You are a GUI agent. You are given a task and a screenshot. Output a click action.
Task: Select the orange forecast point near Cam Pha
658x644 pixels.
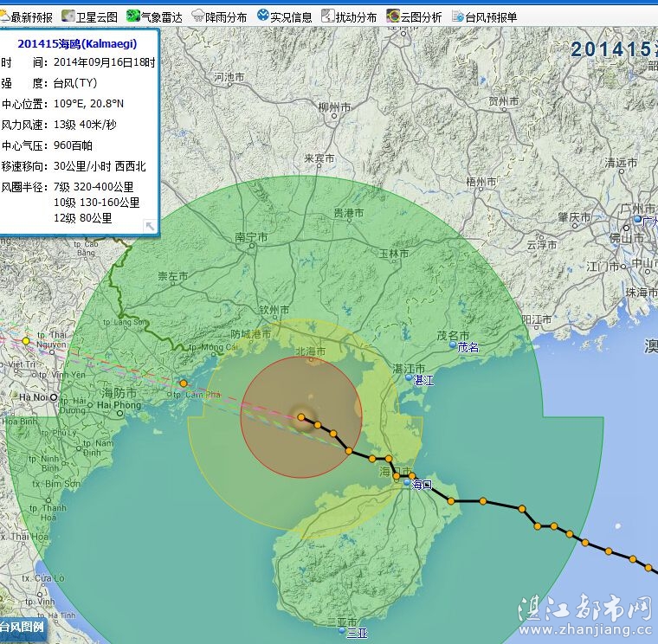tap(184, 383)
